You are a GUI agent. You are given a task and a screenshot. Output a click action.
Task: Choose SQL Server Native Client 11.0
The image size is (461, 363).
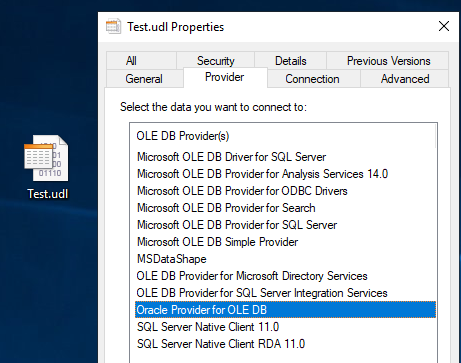[x=208, y=327]
